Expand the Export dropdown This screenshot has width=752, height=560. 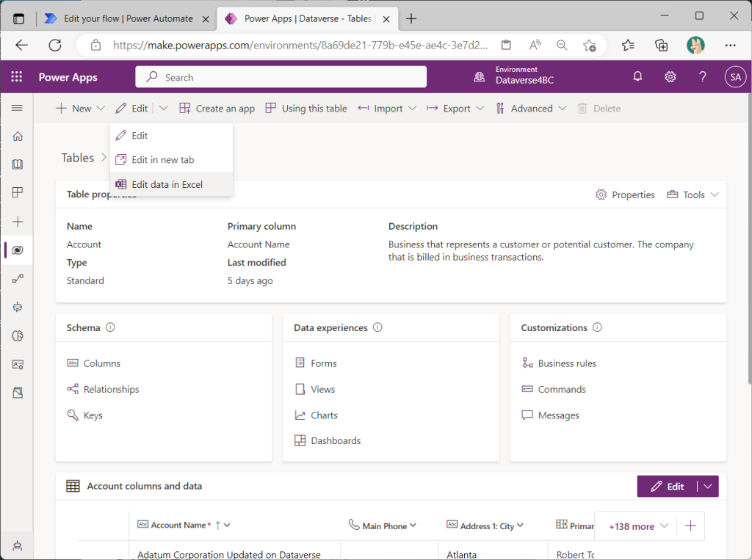pyautogui.click(x=480, y=109)
